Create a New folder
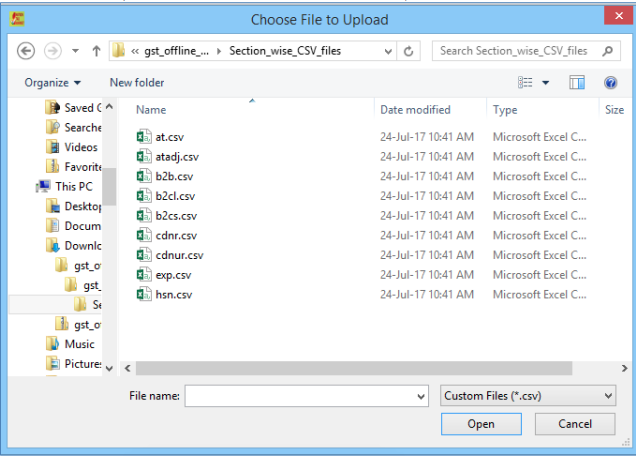Image resolution: width=636 pixels, height=456 pixels. click(137, 83)
